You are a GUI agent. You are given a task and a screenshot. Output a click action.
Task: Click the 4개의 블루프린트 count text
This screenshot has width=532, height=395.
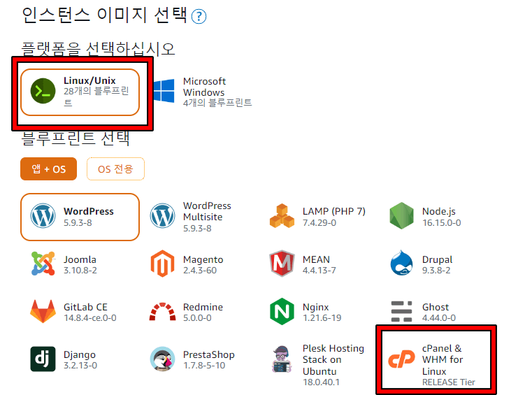[x=217, y=103]
